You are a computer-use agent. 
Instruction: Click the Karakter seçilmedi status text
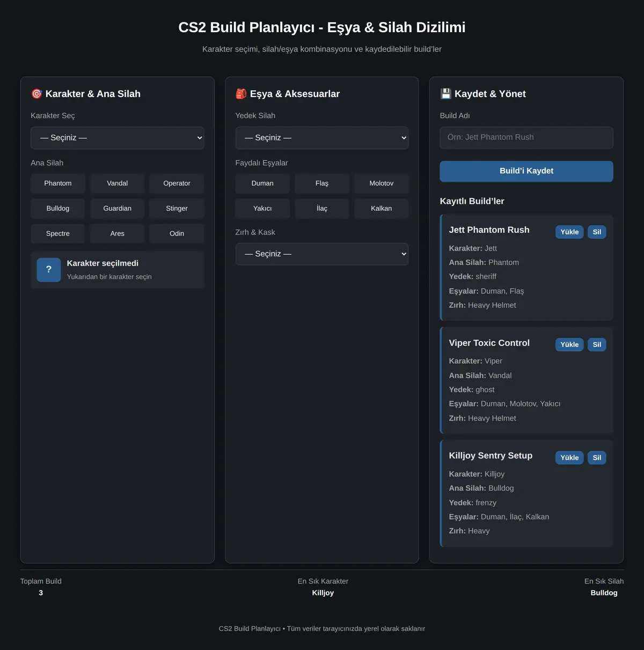tap(103, 263)
